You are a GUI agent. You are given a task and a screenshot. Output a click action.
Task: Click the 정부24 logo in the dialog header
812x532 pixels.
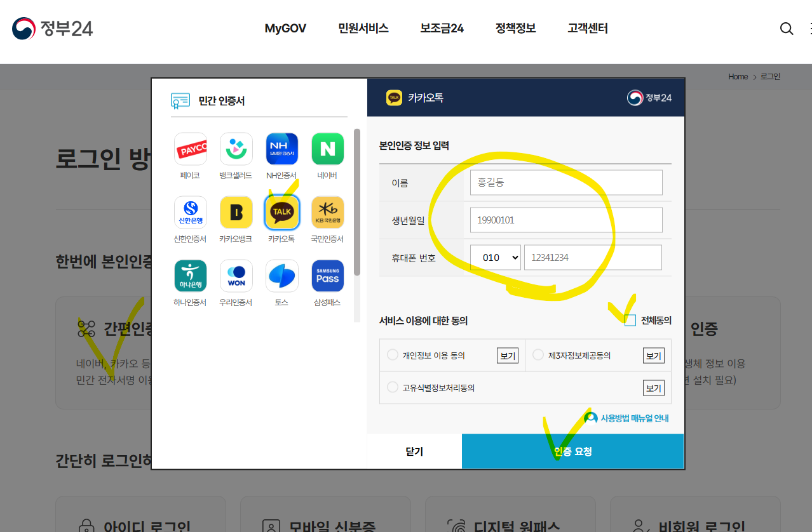649,98
